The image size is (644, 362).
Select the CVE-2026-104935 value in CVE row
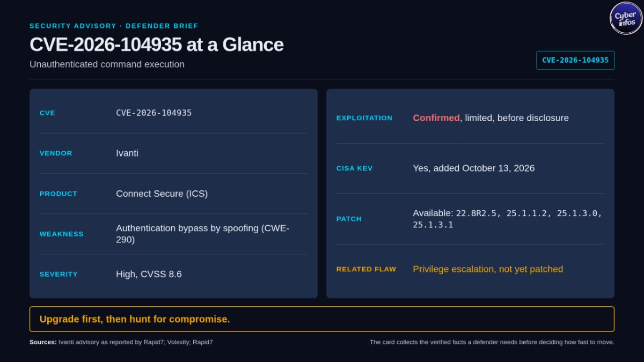pyautogui.click(x=154, y=113)
